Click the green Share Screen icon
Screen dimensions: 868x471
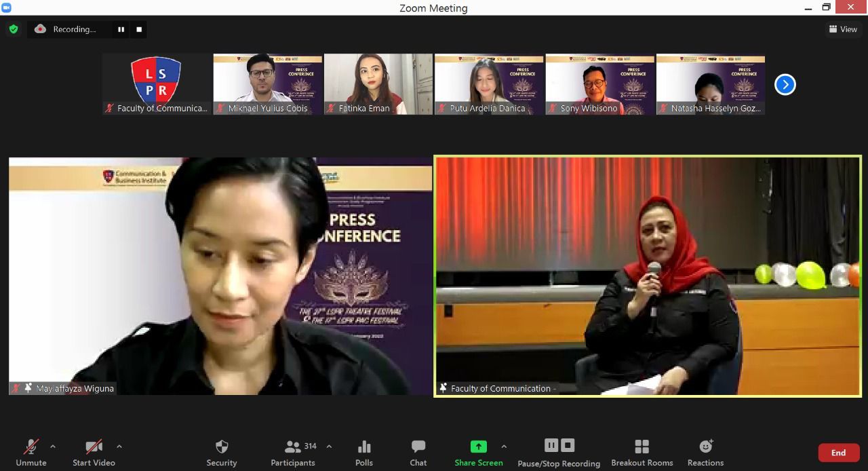point(479,447)
